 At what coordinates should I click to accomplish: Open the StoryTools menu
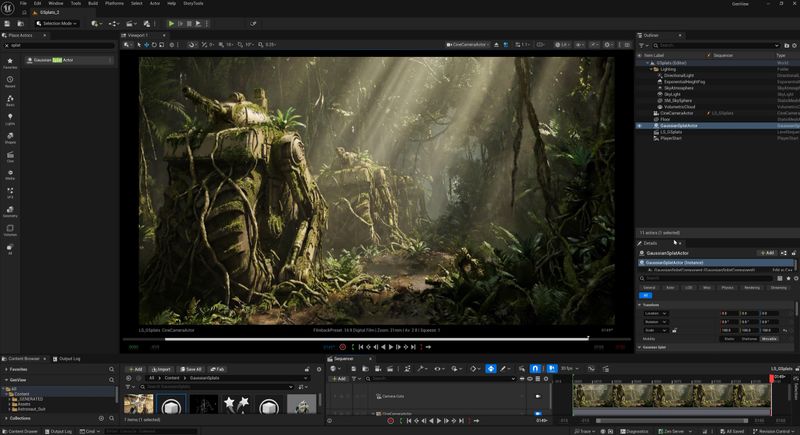(x=193, y=3)
